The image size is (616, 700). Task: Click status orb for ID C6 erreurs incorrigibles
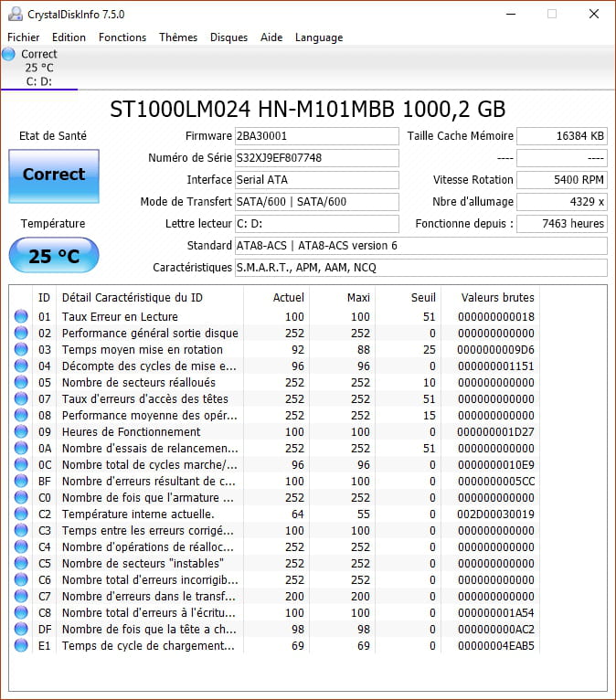[21, 579]
